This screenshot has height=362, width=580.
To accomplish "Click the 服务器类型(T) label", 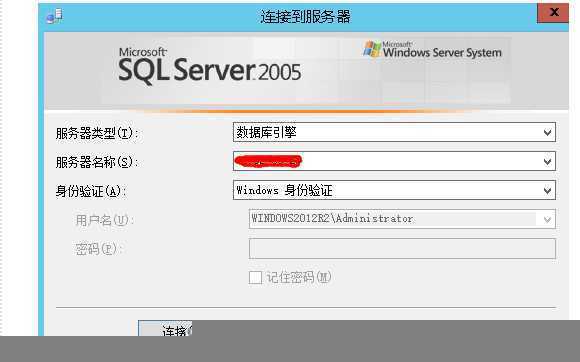I will [x=97, y=133].
